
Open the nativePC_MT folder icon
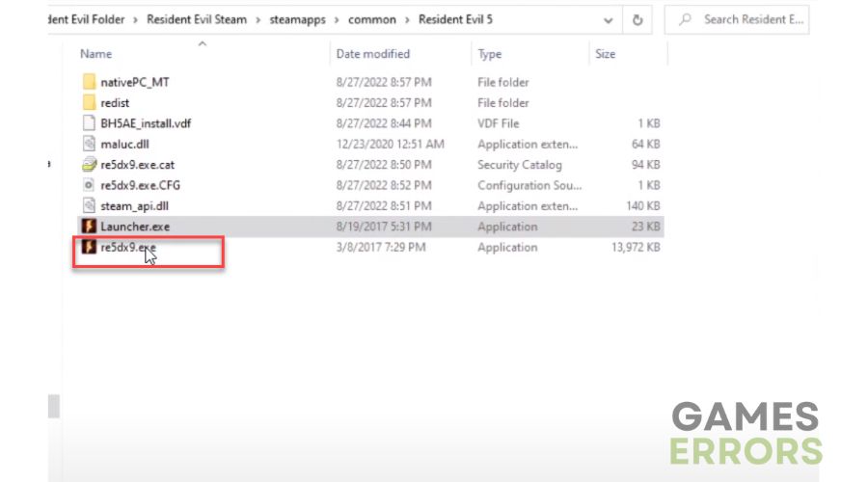(89, 82)
